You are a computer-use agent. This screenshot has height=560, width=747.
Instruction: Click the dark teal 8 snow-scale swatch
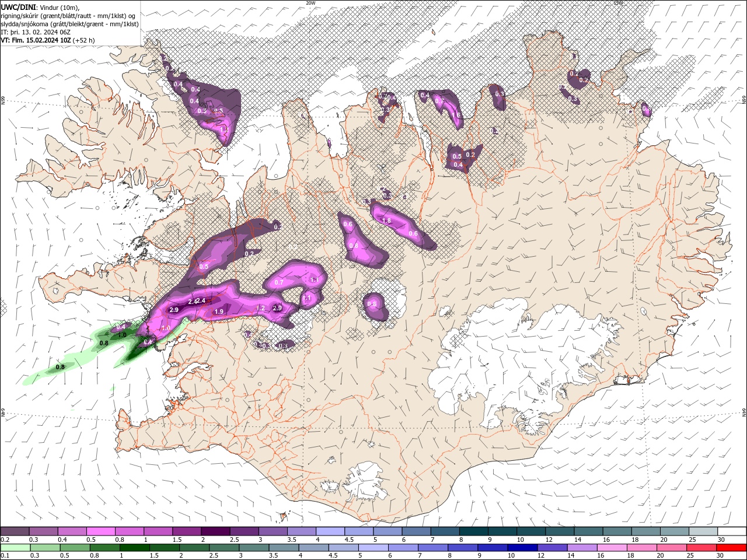coord(474,531)
